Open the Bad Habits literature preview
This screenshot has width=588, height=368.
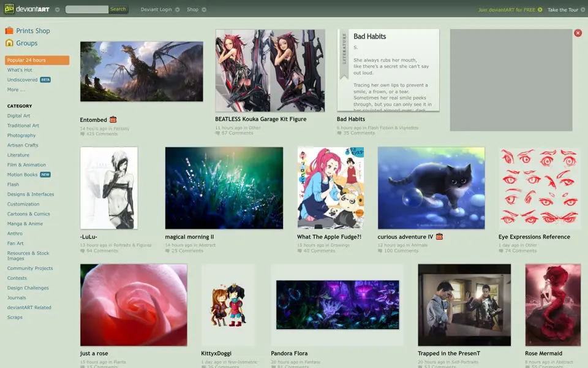tap(388, 70)
